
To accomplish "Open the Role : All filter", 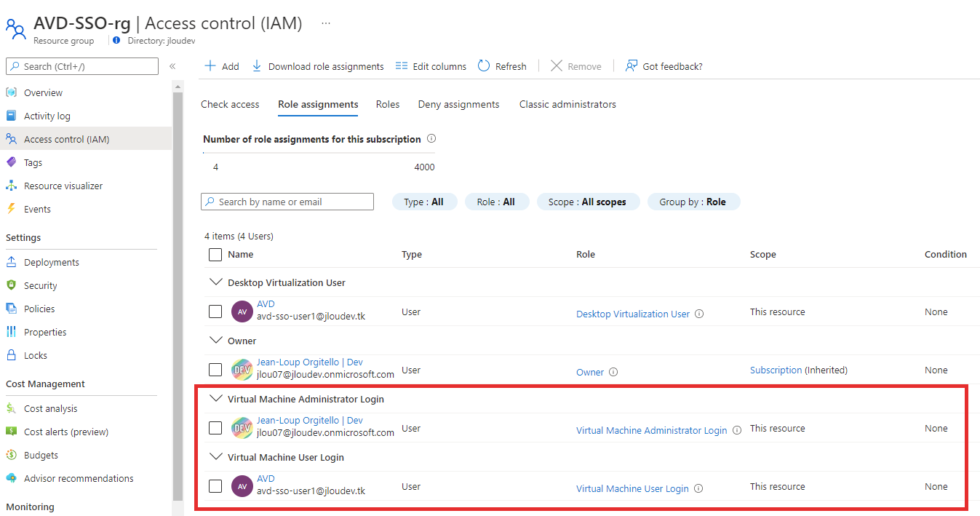I will (x=496, y=202).
